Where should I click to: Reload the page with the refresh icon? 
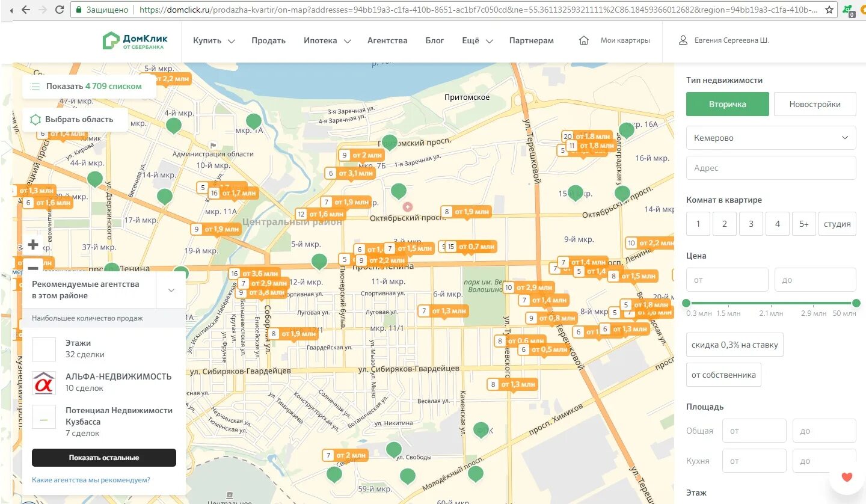tap(59, 10)
